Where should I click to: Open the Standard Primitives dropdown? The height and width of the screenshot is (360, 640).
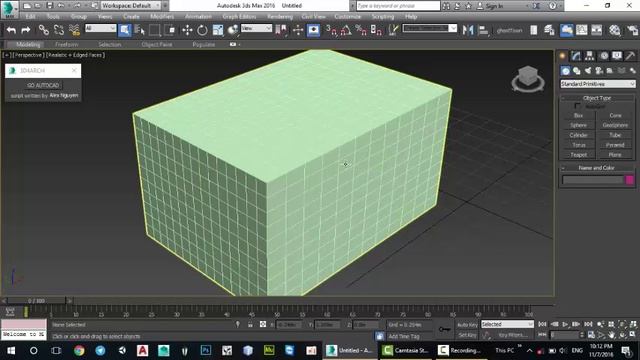click(598, 84)
